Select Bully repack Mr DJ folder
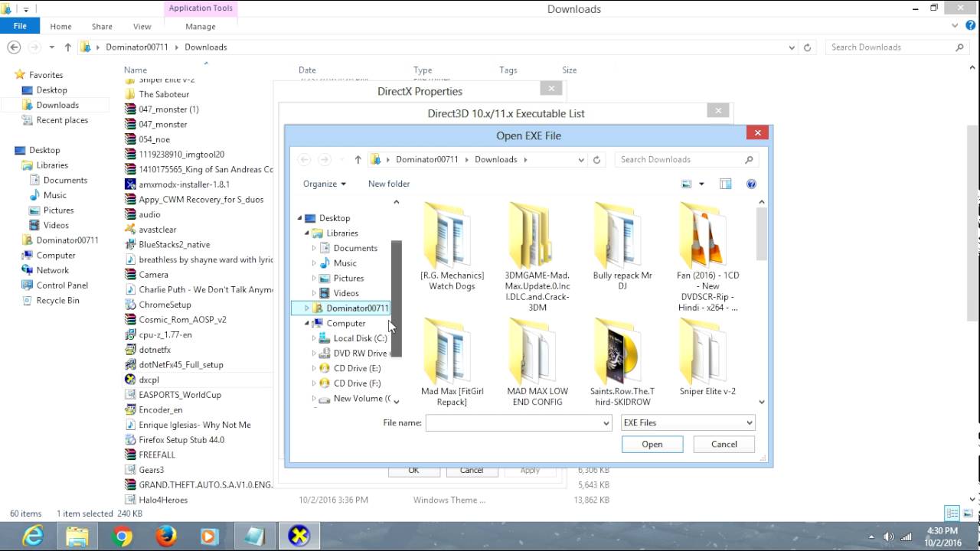This screenshot has height=551, width=980. click(622, 246)
